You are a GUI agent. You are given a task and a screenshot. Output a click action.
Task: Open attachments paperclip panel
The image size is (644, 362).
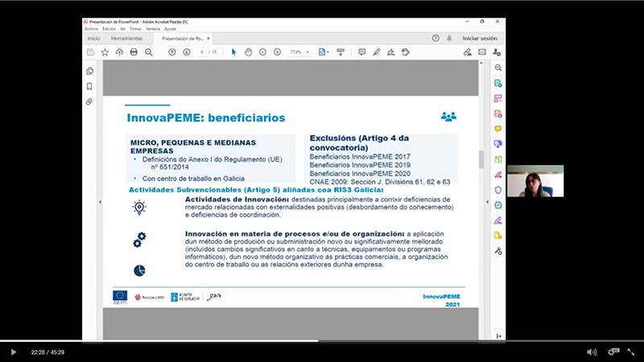coord(89,101)
